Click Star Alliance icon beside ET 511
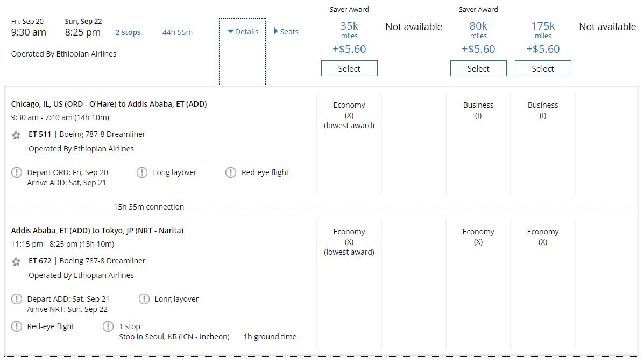The width and height of the screenshot is (644, 362). 16,135
